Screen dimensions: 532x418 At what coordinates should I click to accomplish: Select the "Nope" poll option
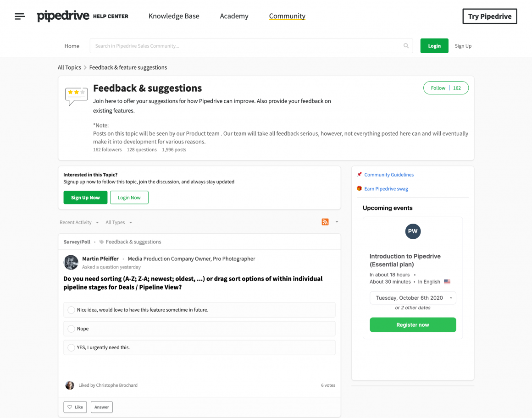71,329
